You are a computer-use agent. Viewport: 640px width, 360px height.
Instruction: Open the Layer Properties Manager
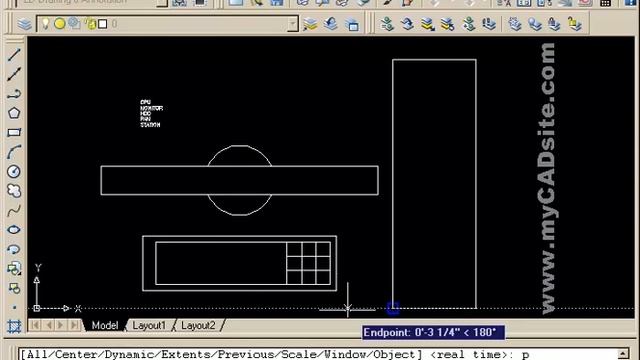(x=24, y=24)
